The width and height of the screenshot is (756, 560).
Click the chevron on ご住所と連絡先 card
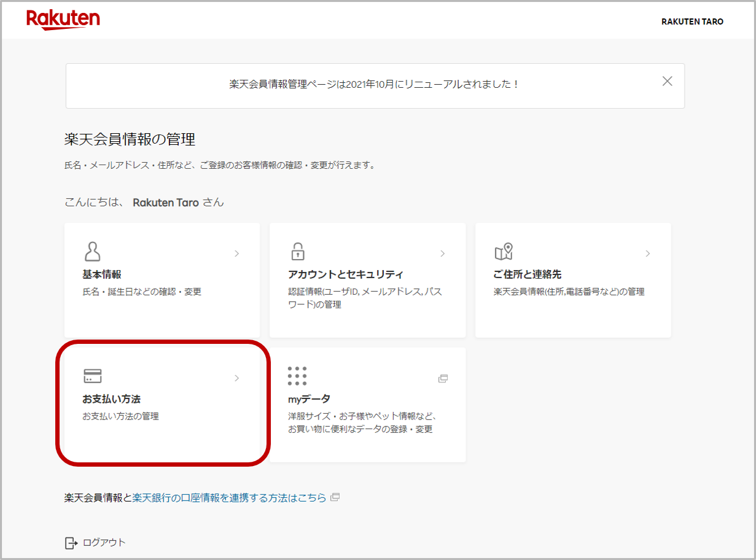[648, 253]
